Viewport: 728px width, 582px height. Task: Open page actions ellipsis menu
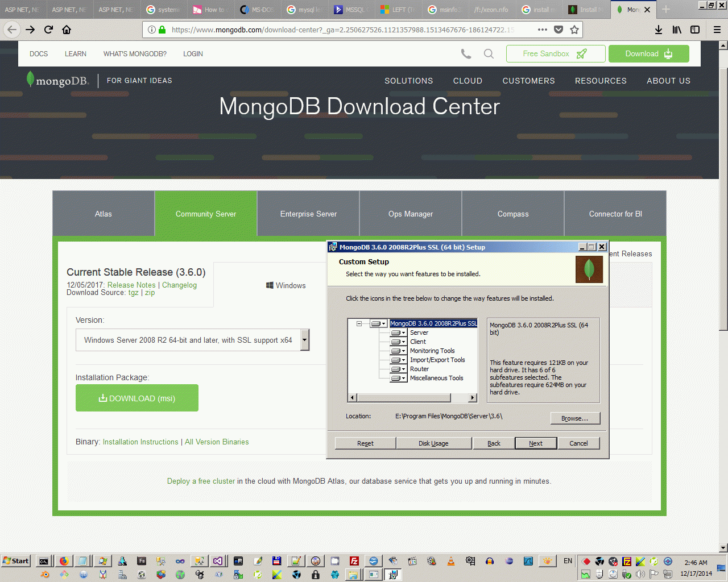pyautogui.click(x=543, y=30)
